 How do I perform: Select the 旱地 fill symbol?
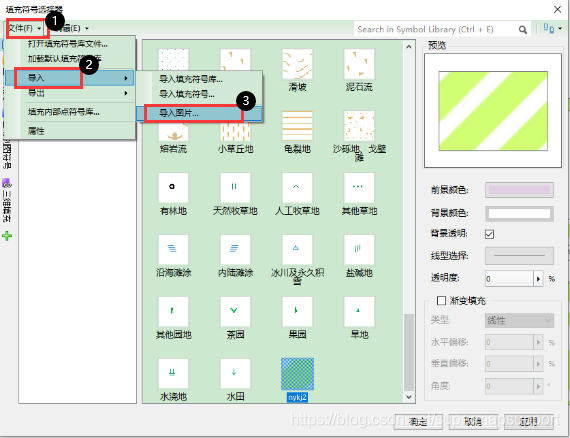pos(359,318)
